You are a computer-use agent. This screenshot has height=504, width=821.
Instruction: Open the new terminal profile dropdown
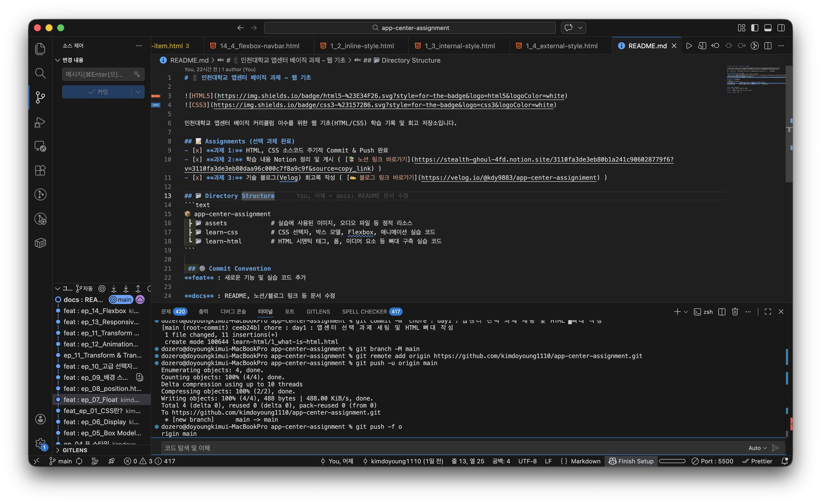tap(686, 312)
